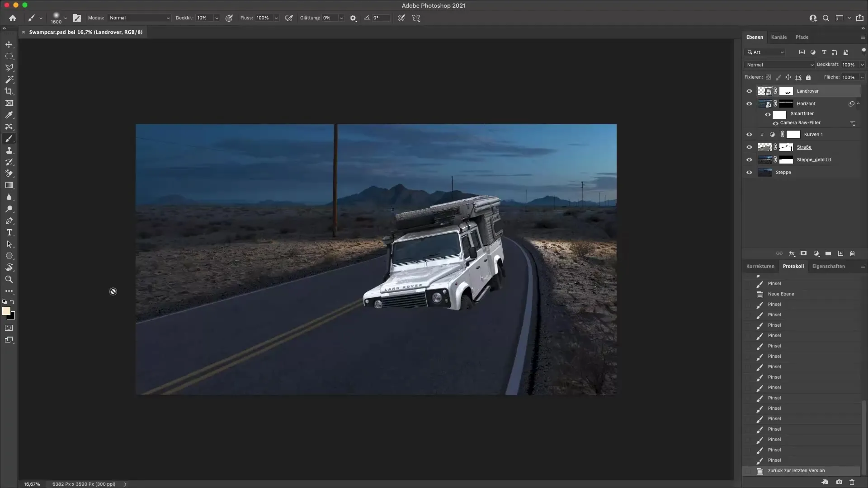Hide the Landrover layer

pyautogui.click(x=749, y=91)
